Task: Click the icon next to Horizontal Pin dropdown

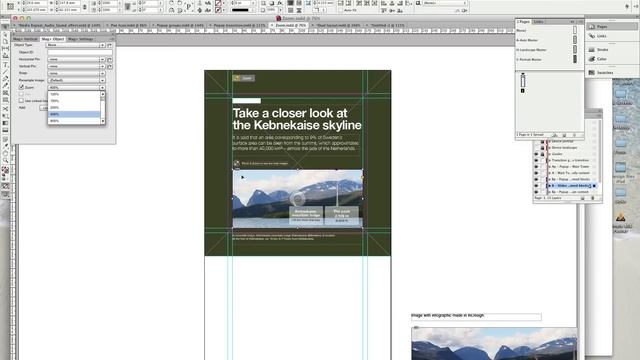Action: 109,59
